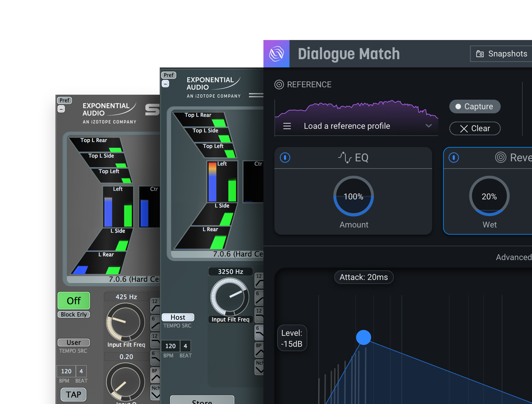This screenshot has height=404, width=532.
Task: Click 7.0.6 format label in middle window
Action: click(x=238, y=254)
